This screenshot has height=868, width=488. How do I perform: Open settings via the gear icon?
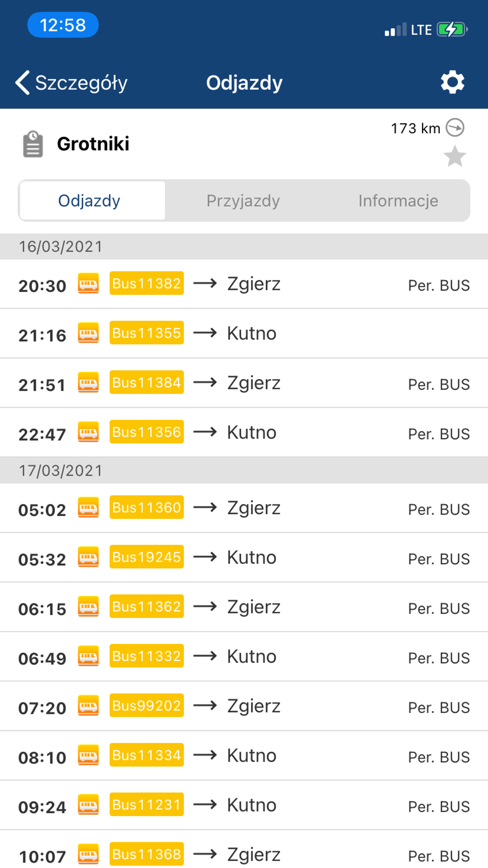point(452,82)
